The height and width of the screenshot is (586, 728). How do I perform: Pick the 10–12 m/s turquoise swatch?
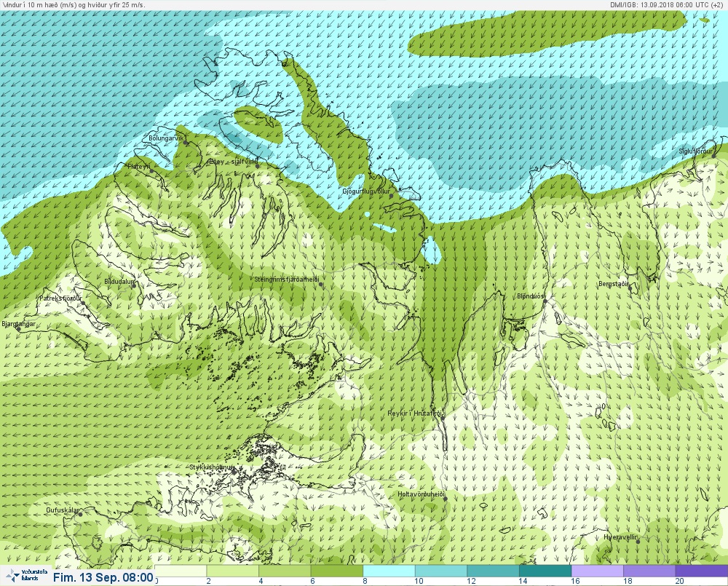(x=440, y=571)
